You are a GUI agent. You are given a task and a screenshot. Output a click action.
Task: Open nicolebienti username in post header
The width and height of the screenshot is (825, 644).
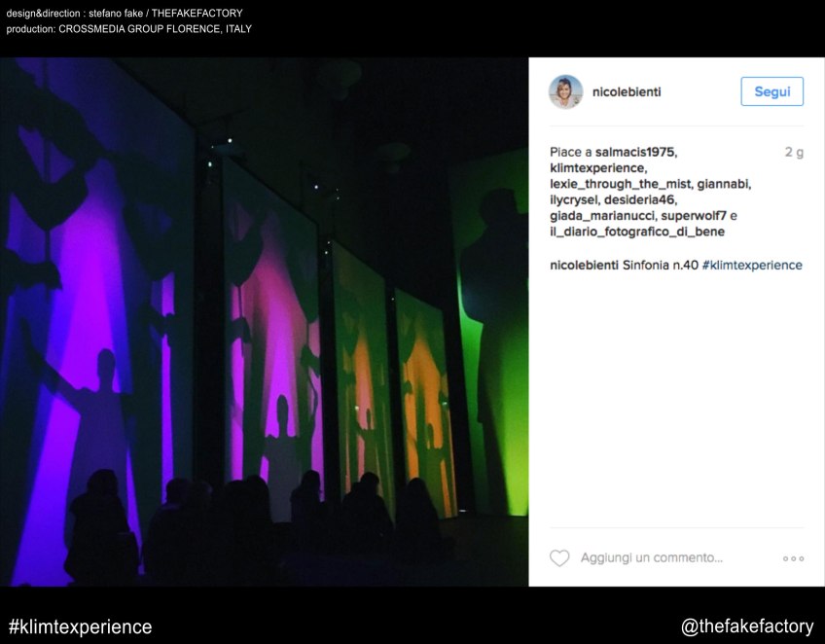627,91
